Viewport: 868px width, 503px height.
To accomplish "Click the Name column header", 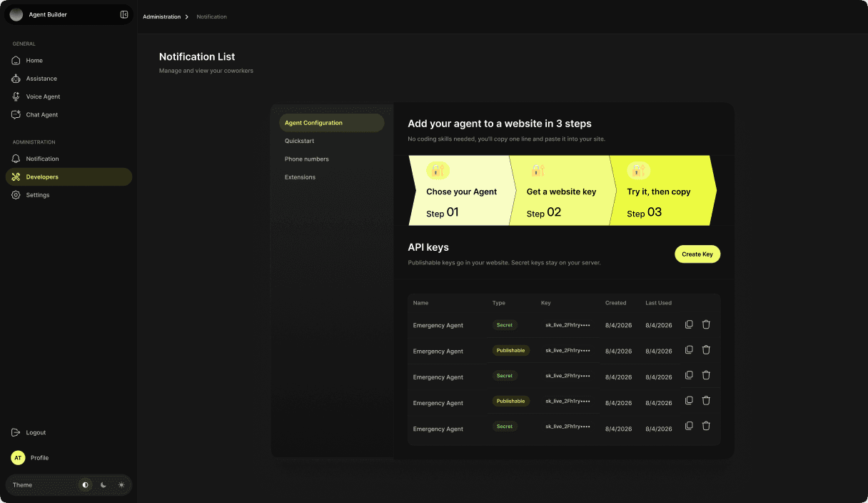I will pos(420,303).
